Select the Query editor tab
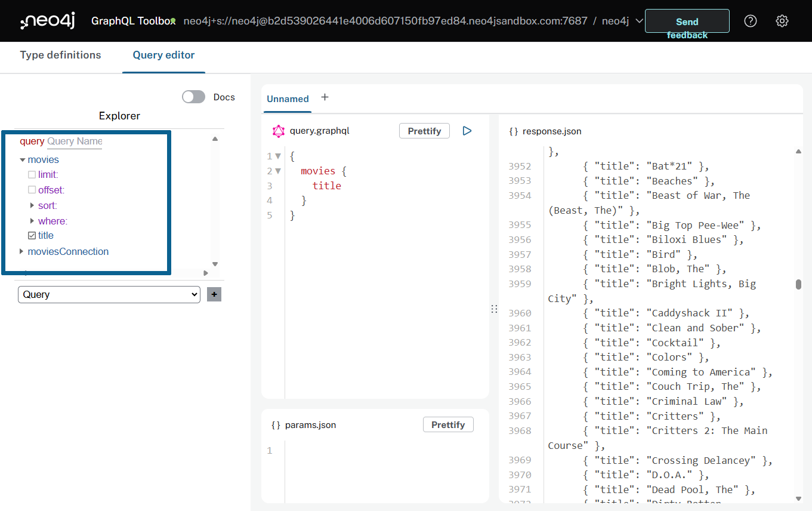This screenshot has height=511, width=812. coord(163,55)
